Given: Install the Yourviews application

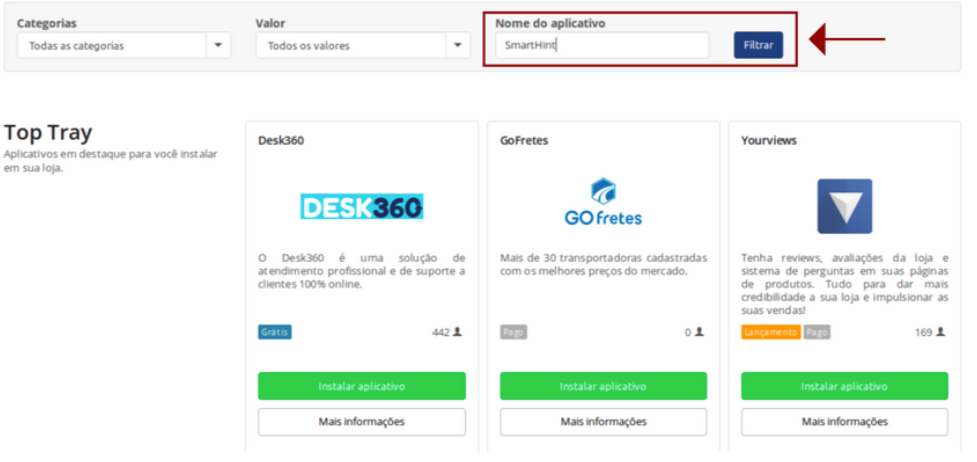Looking at the screenshot, I should point(844,386).
